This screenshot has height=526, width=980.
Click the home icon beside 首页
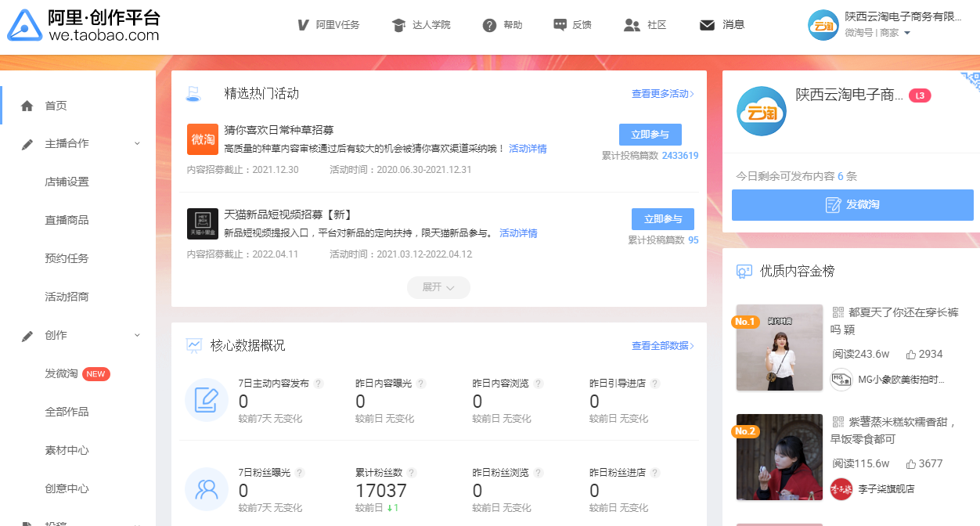[x=27, y=106]
